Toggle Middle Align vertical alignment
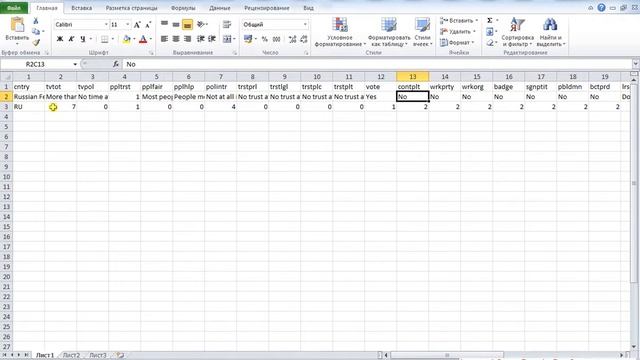Viewport: 640px width, 360px height. pos(176,24)
